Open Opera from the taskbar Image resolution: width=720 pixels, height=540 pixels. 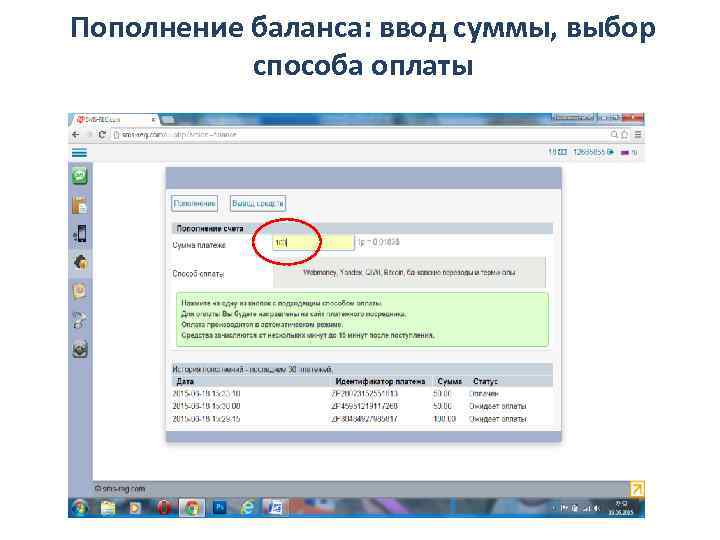(x=164, y=508)
